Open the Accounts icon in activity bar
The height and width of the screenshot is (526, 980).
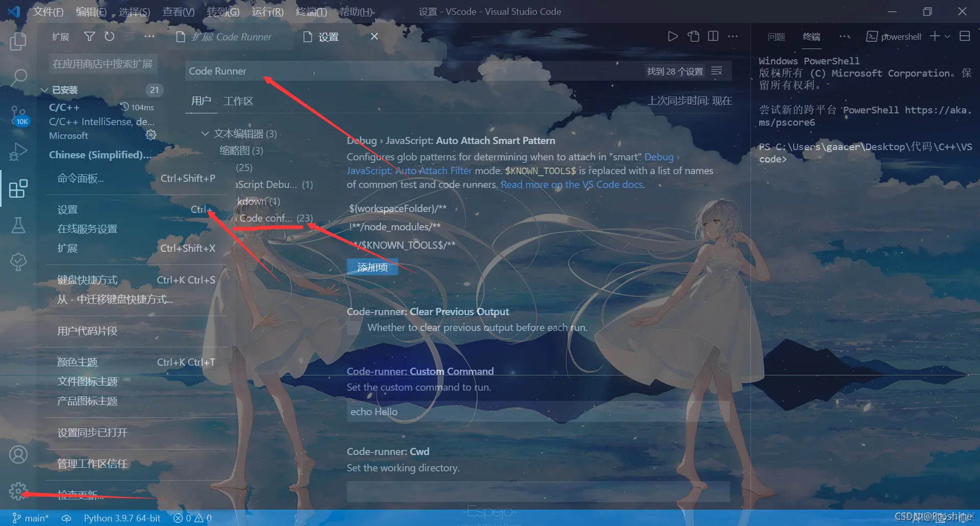18,454
